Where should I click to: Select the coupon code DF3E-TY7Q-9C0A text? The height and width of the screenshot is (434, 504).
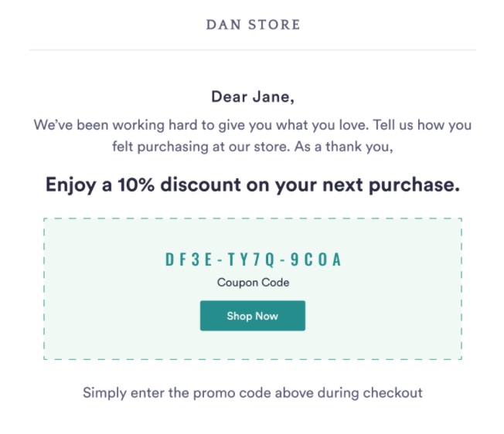point(253,259)
